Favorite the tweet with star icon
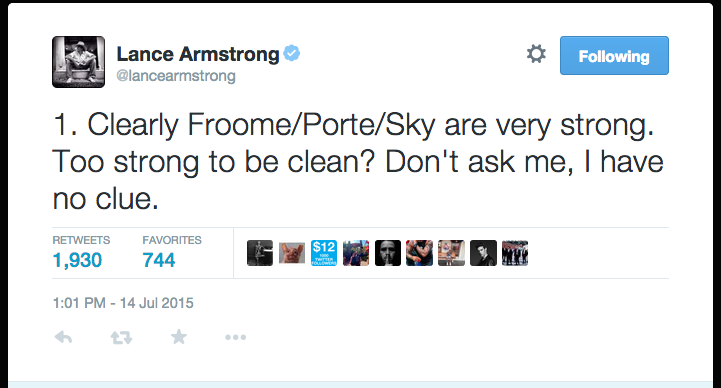Image resolution: width=721 pixels, height=388 pixels. point(179,337)
